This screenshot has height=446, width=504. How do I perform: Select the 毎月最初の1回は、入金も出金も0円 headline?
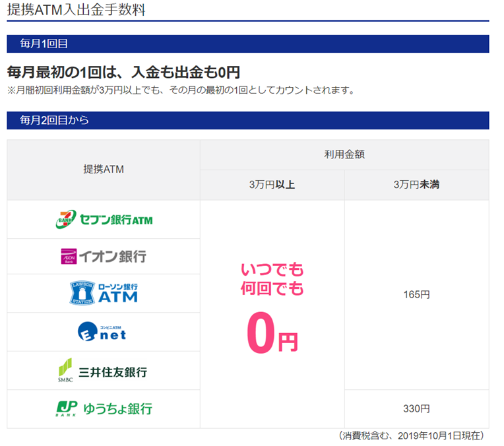coord(124,72)
